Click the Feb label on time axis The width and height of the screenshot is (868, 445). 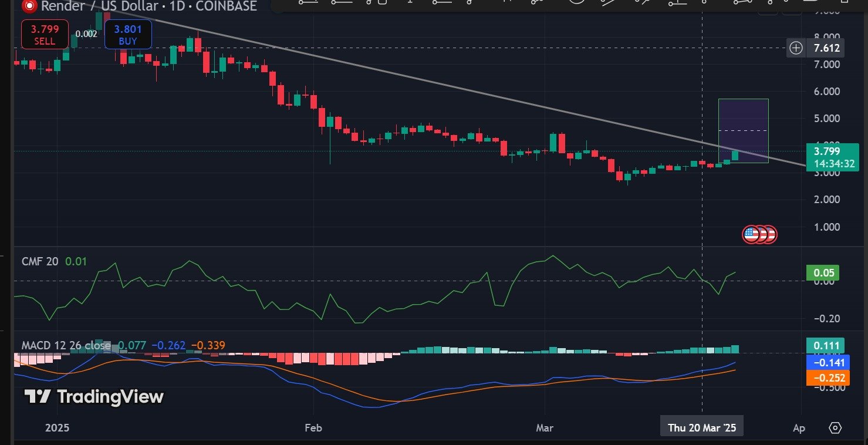313,427
